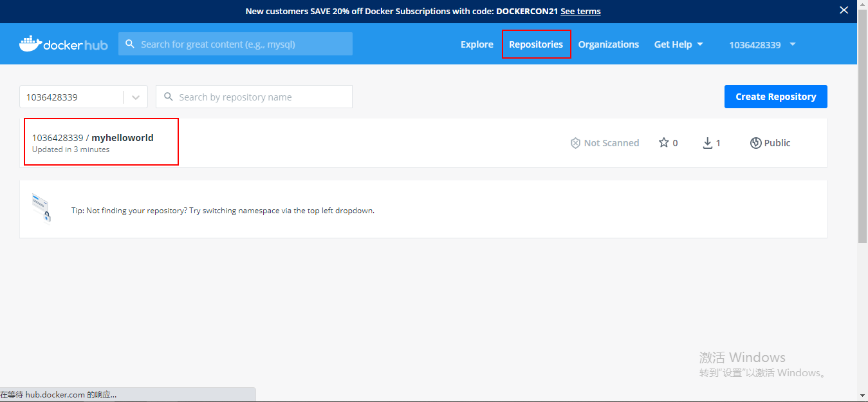Screen dimensions: 868x402
Task: Click the browser status bar loading message
Action: tap(59, 395)
